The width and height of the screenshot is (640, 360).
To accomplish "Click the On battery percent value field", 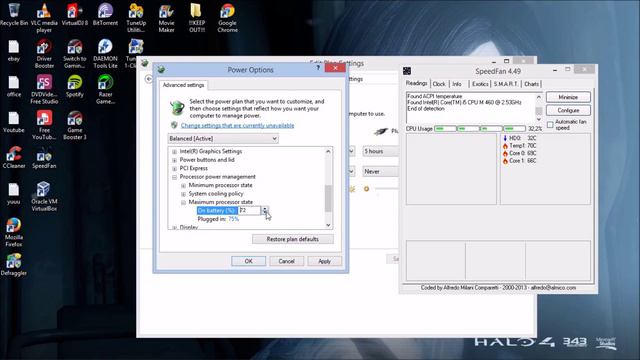I will [249, 211].
